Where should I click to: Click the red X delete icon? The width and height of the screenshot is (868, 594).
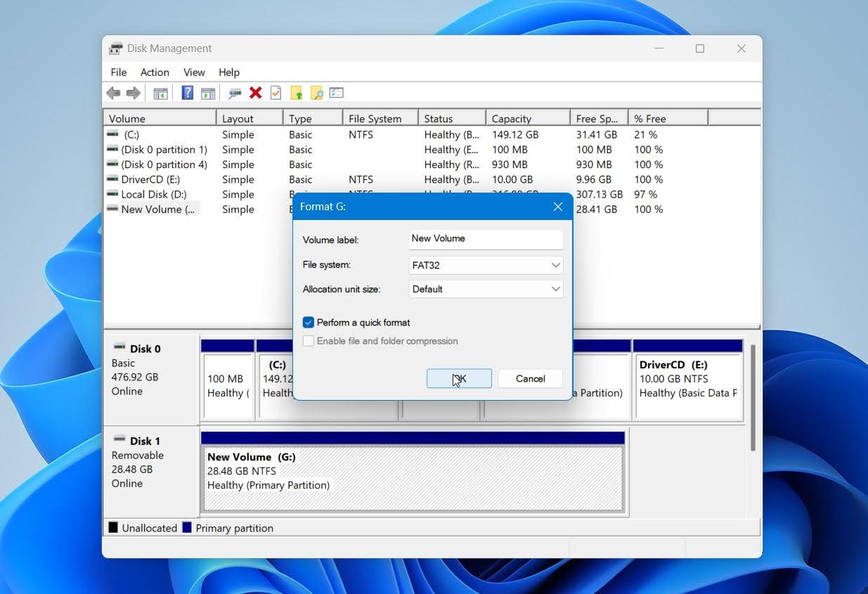click(x=256, y=93)
